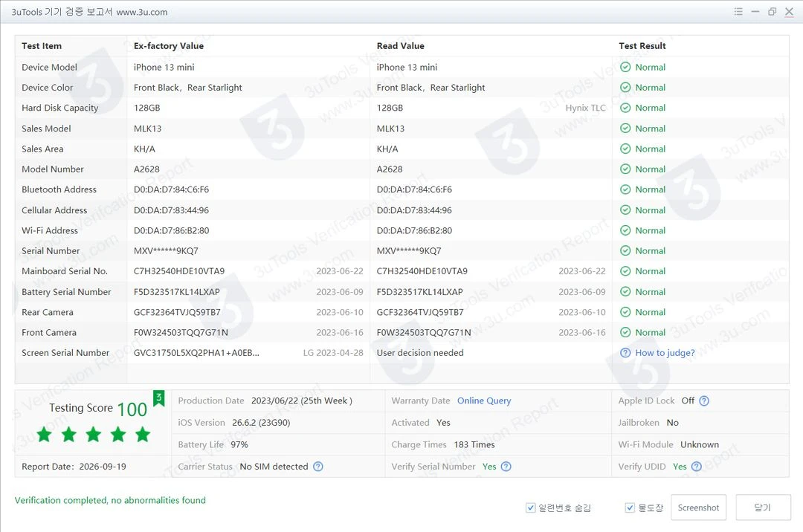Click the production date 2023/06/22 value
This screenshot has height=532, width=803.
(302, 401)
